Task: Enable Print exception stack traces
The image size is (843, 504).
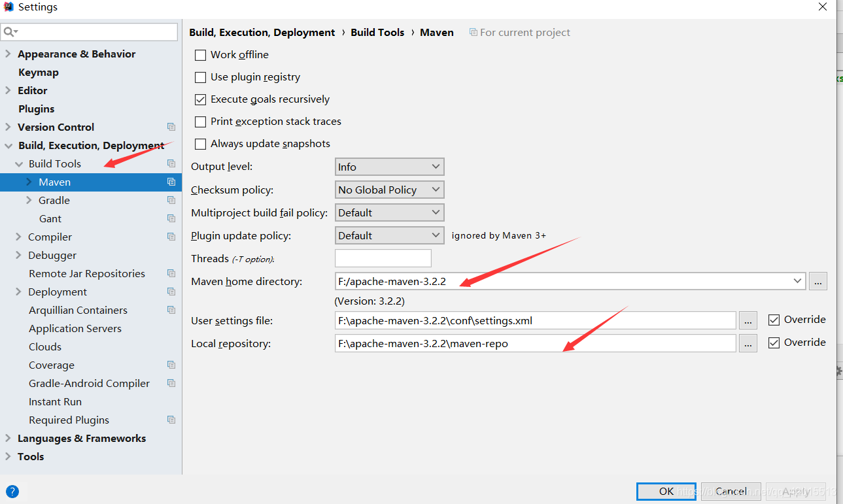Action: click(200, 122)
